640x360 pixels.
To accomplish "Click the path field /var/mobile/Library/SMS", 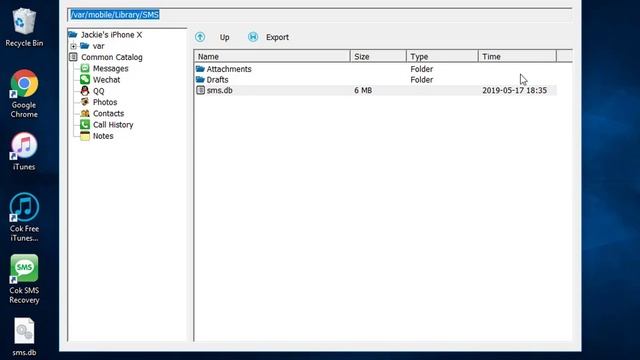I will [x=319, y=15].
